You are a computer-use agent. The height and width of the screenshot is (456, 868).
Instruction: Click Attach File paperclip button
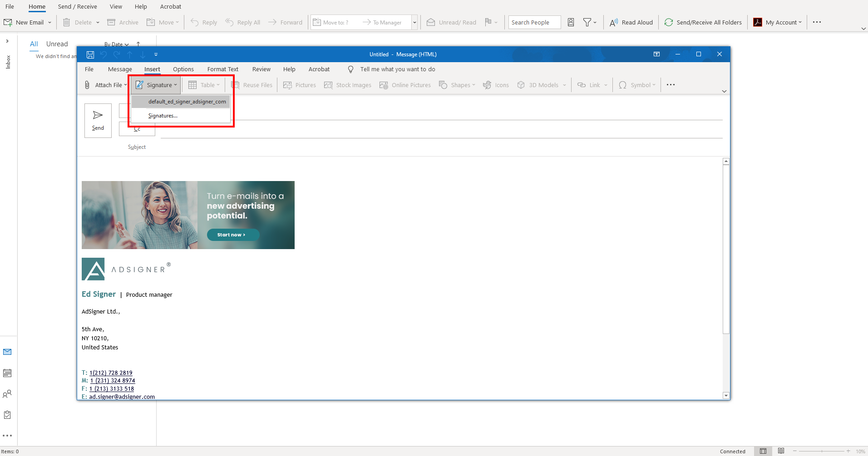106,85
